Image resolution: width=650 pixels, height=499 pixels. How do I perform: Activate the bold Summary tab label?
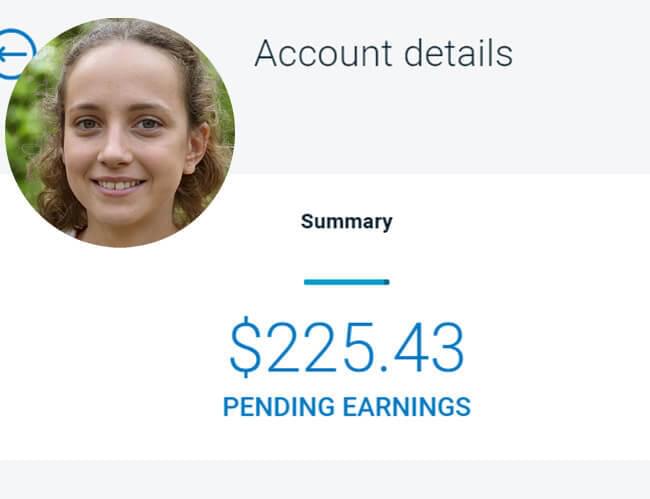point(347,222)
